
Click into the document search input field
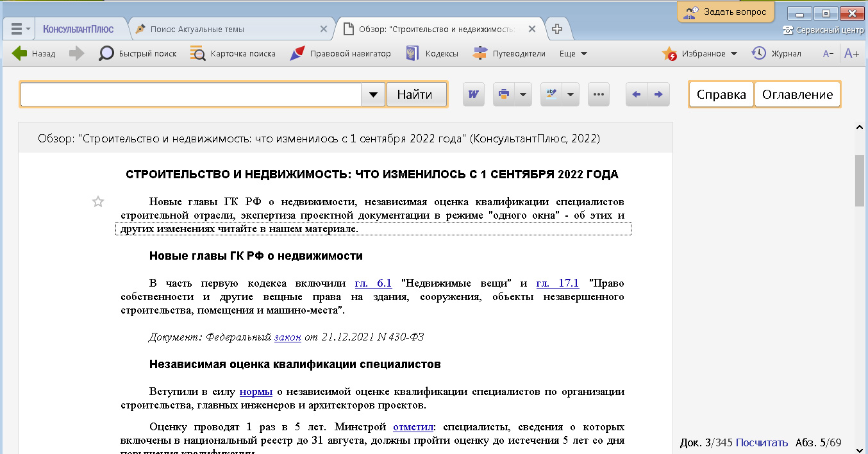pyautogui.click(x=191, y=94)
